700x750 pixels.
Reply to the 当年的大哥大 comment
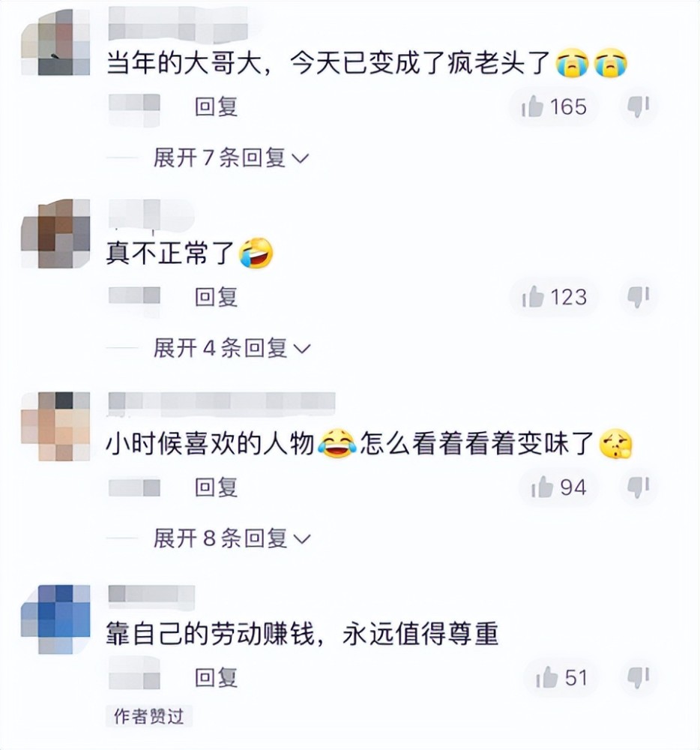pyautogui.click(x=216, y=106)
